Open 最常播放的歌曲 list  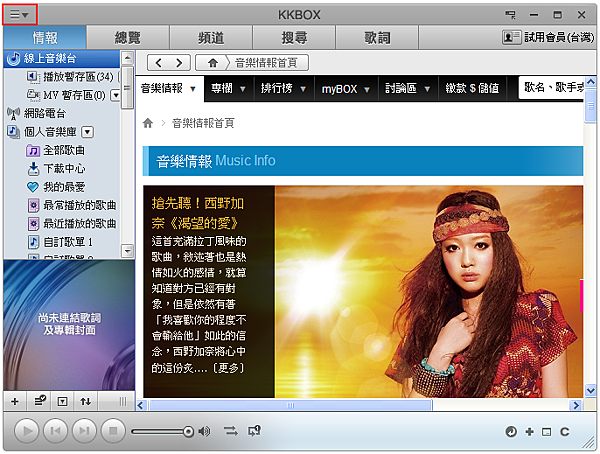coord(79,205)
